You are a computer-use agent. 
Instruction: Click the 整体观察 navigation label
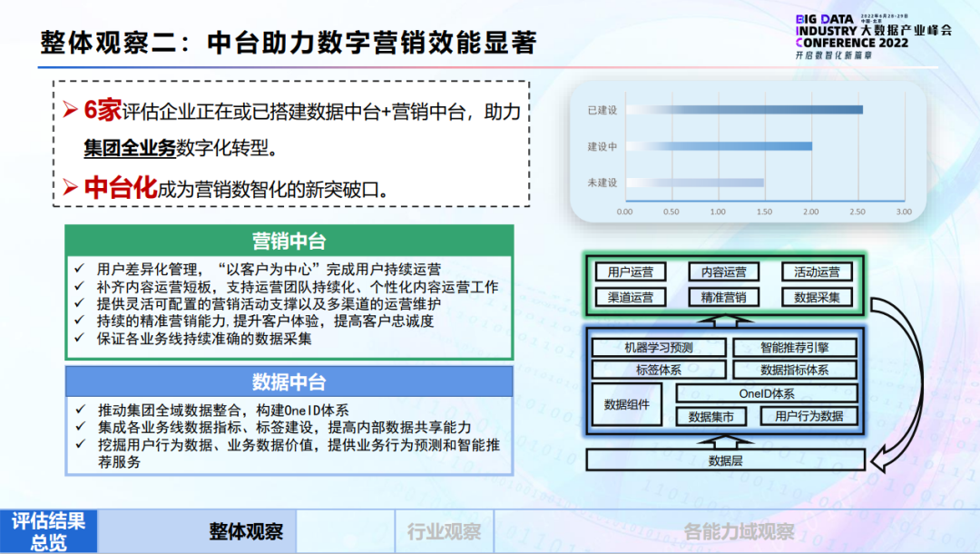(x=246, y=531)
